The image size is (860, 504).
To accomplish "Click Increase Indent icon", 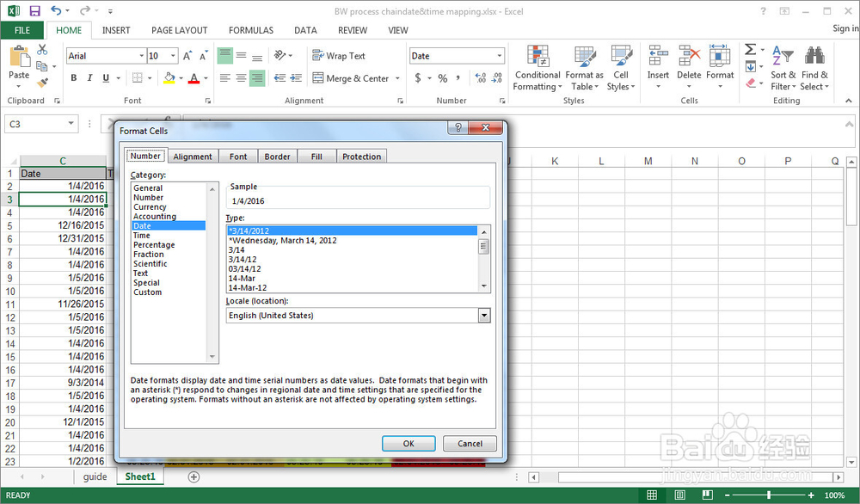I will [296, 78].
